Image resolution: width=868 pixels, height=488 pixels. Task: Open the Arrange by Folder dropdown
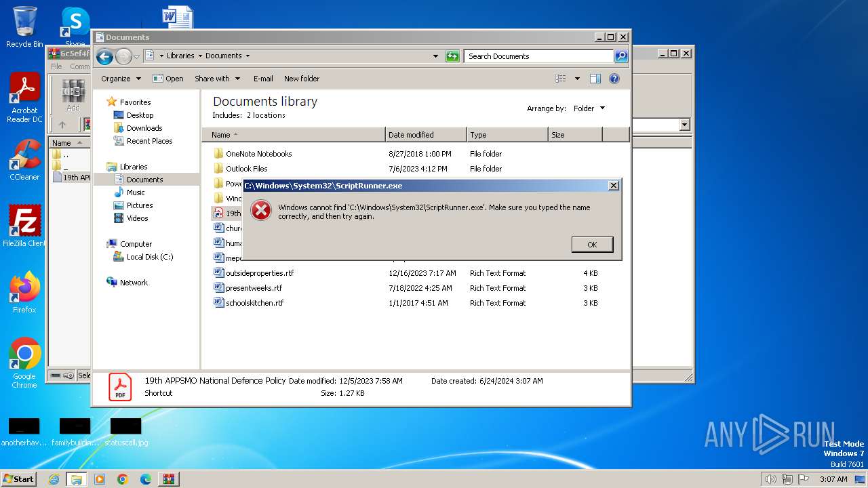(589, 108)
